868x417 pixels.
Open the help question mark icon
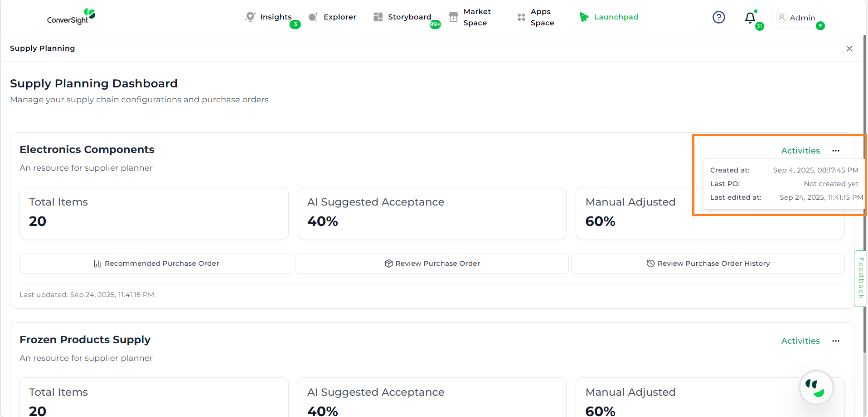[x=718, y=17]
